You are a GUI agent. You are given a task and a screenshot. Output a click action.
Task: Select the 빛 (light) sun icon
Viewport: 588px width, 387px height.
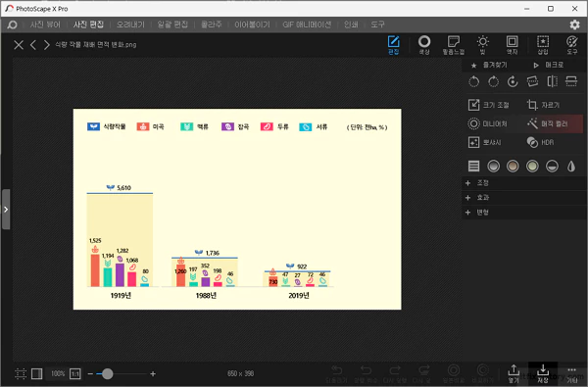tap(482, 45)
